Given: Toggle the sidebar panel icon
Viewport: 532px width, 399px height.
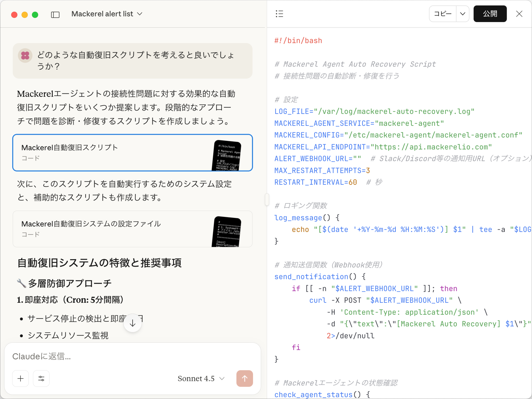Looking at the screenshot, I should [55, 14].
